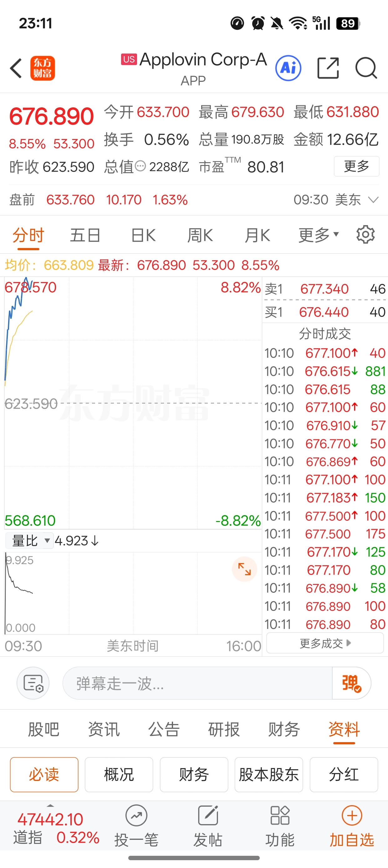Switch to the 日K tab
388x868 pixels.
(x=143, y=235)
